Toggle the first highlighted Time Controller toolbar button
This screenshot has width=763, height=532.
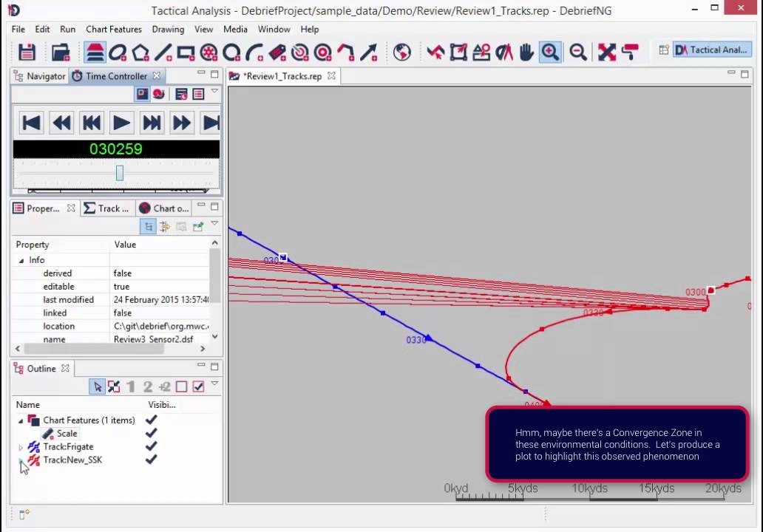tap(142, 94)
